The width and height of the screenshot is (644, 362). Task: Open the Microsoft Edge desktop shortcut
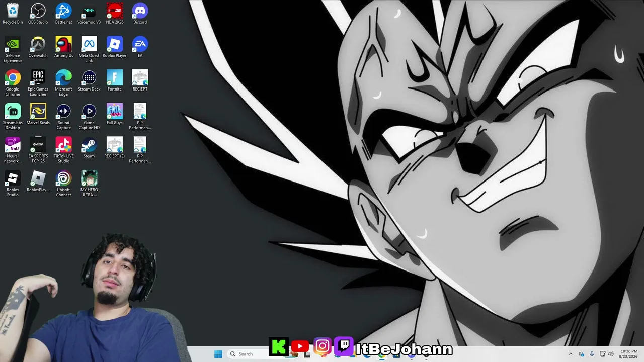(63, 83)
